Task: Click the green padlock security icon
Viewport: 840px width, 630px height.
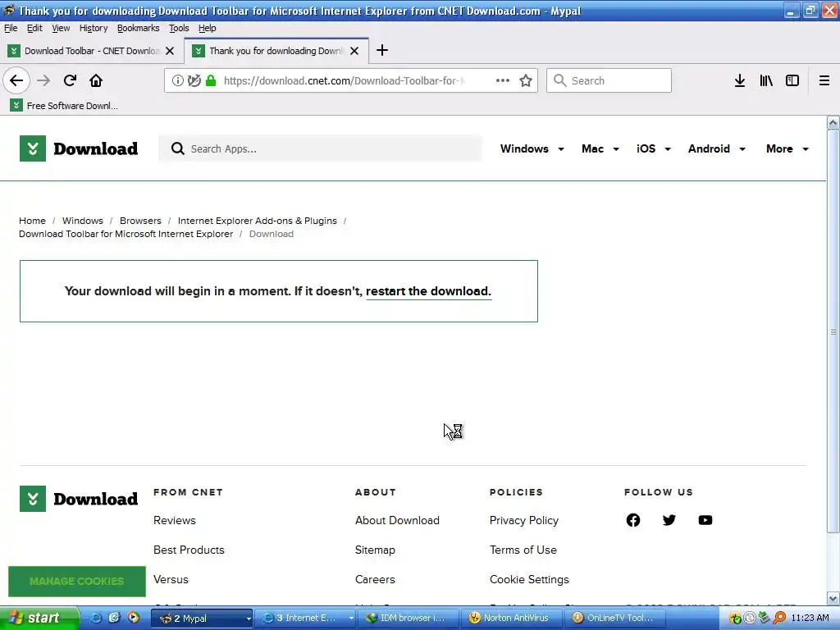Action: [x=211, y=80]
